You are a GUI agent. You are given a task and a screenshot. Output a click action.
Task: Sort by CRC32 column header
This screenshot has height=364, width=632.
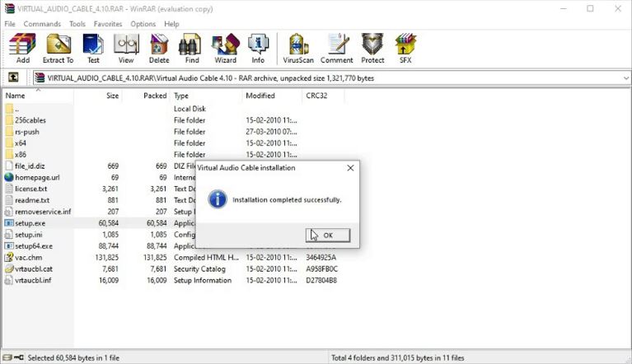[323, 96]
